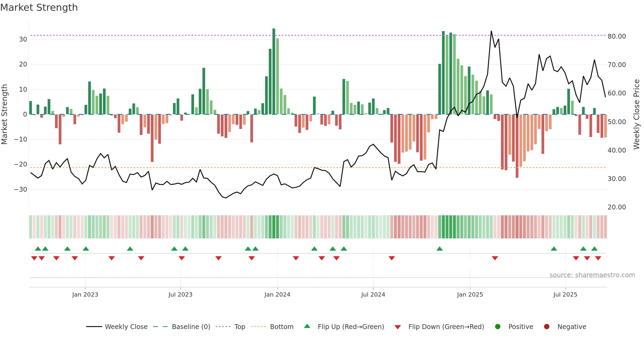Click the Weekly Close black line legend symbol

coord(94,327)
